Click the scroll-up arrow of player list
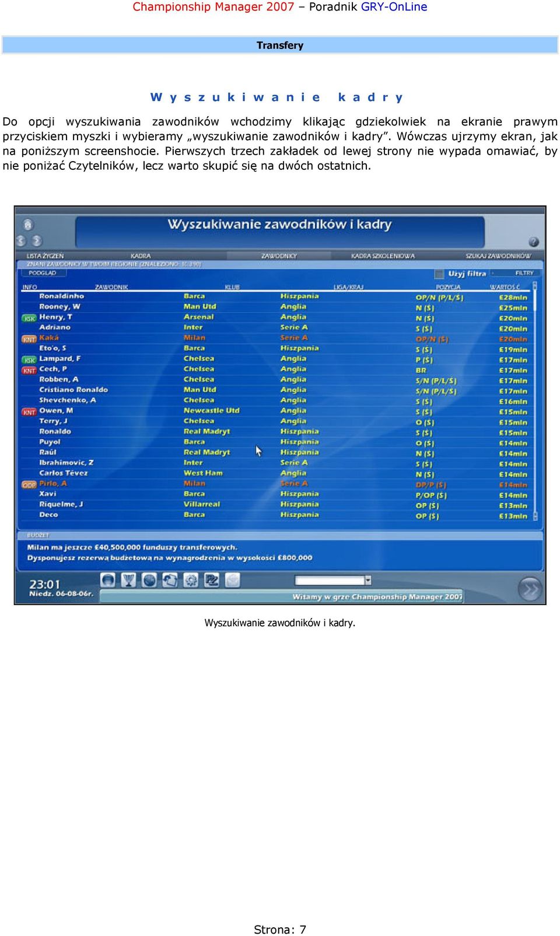This screenshot has height=936, width=560. [534, 286]
